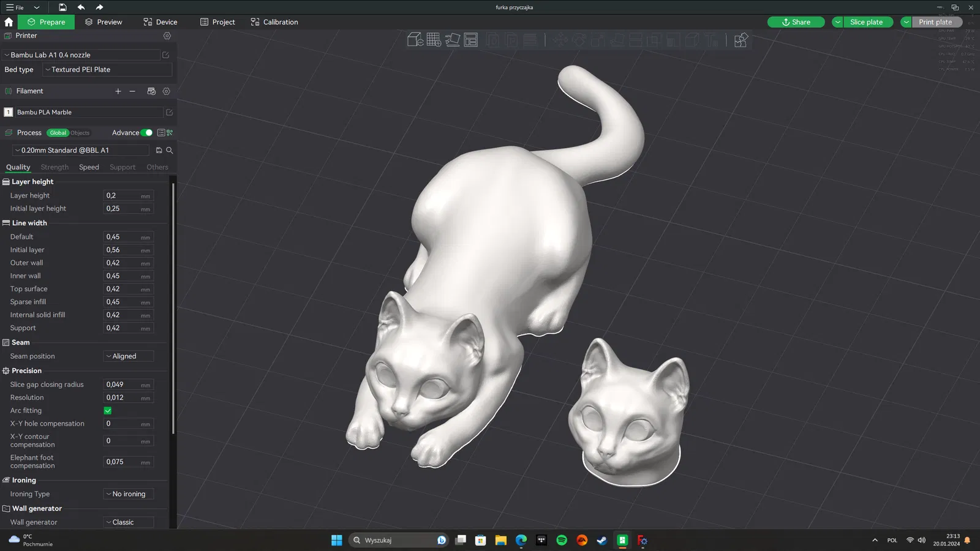The width and height of the screenshot is (980, 551).
Task: Open the Assembly view puzzle icon
Action: [x=741, y=40]
